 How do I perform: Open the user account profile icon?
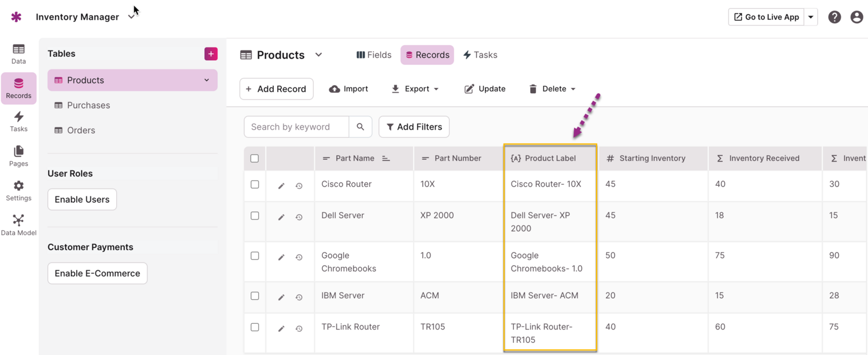click(856, 17)
